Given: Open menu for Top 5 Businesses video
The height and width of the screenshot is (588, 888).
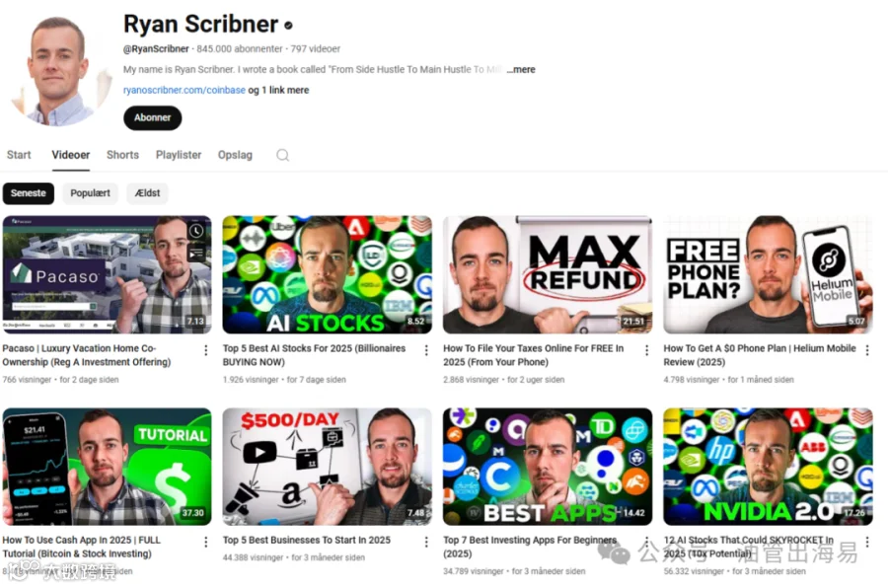Looking at the screenshot, I should click(x=426, y=542).
